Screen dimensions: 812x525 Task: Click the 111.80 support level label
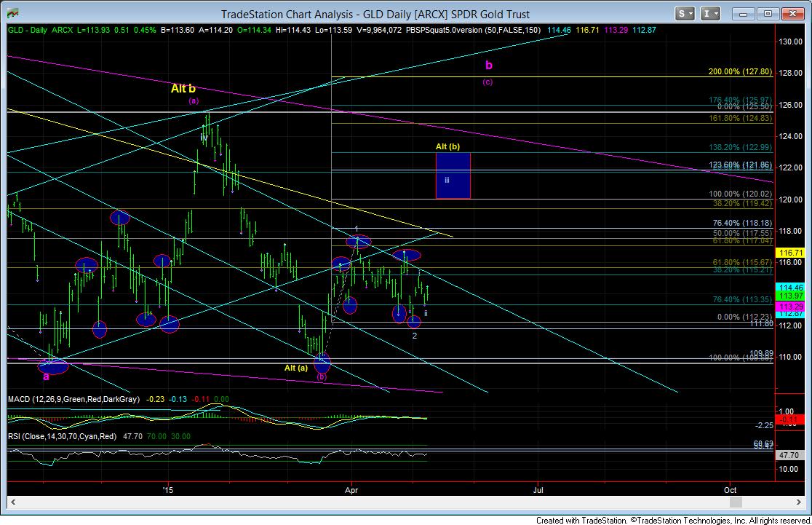click(761, 324)
